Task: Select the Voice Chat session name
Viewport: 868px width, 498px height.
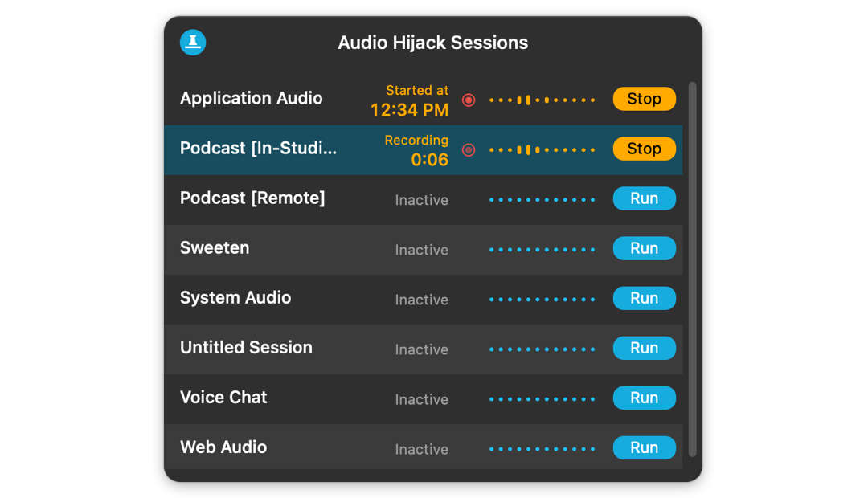Action: pyautogui.click(x=223, y=398)
